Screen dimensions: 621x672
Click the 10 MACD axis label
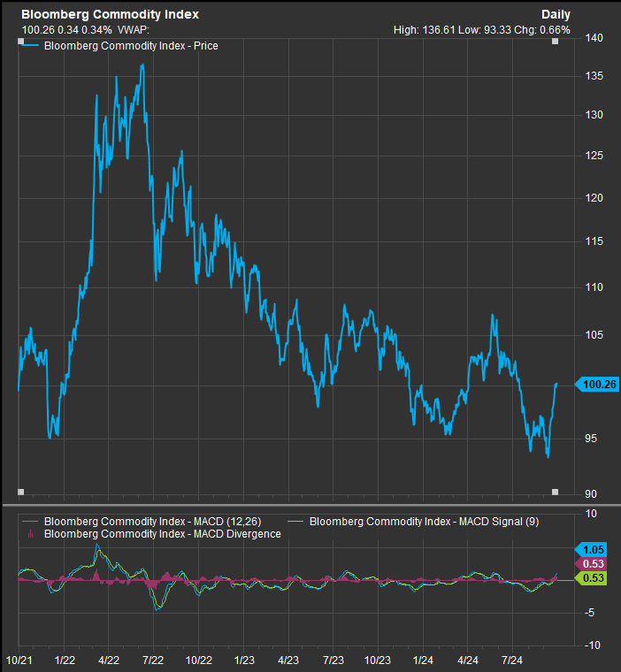click(591, 514)
